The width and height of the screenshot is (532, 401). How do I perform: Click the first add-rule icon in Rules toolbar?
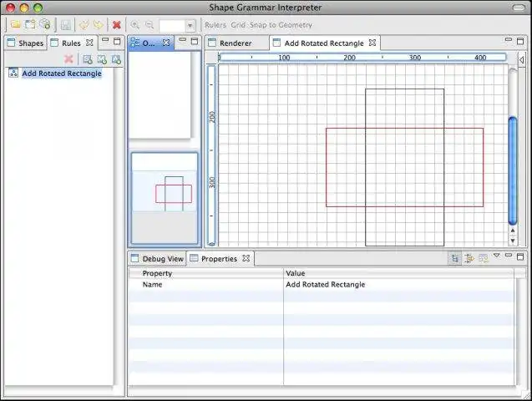pyautogui.click(x=88, y=59)
